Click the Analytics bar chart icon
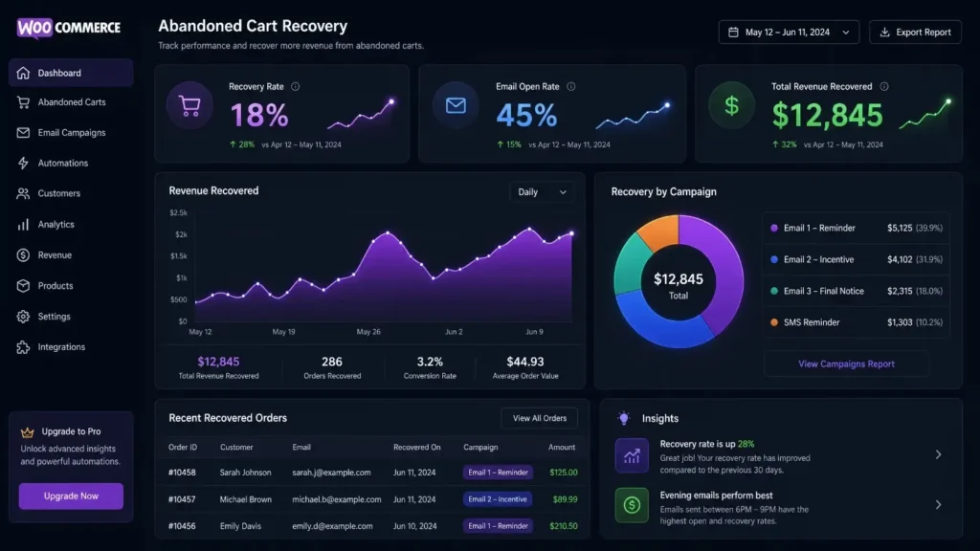980x551 pixels. pos(23,224)
